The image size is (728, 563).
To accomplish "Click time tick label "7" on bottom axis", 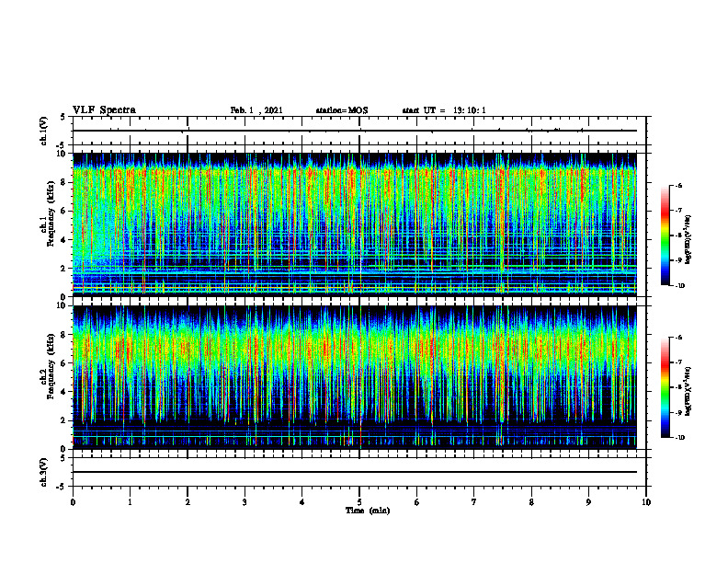I will (474, 502).
